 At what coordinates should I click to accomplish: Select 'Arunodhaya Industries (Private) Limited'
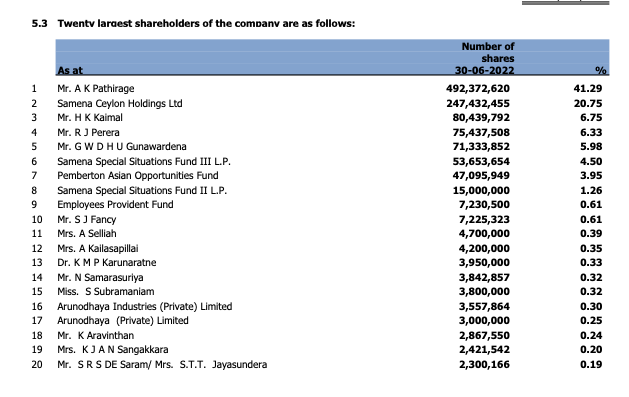click(144, 306)
